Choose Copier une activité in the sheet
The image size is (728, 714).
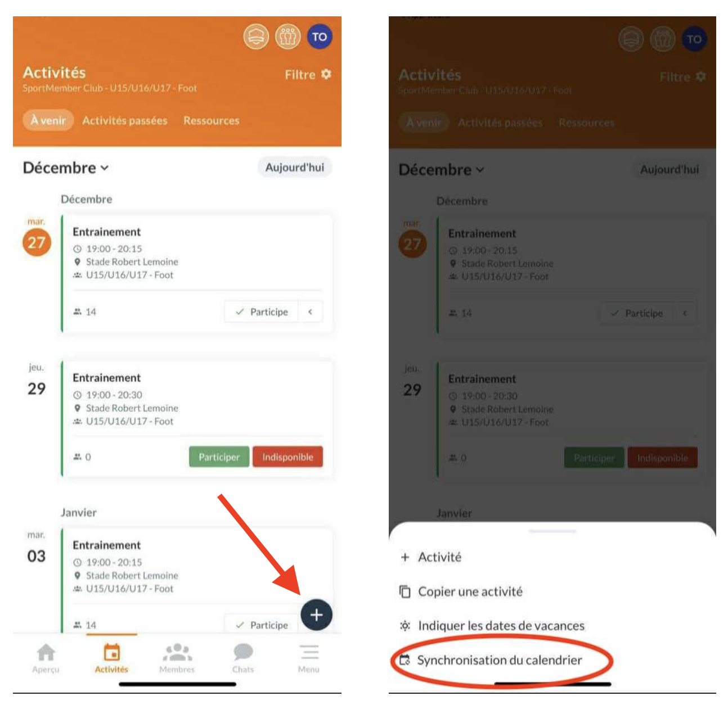pos(461,591)
